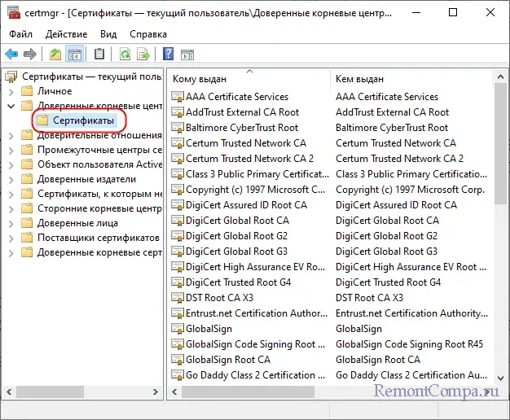The width and height of the screenshot is (510, 420).
Task: Click the Show/Hide action pane icon
Action: coord(187,55)
